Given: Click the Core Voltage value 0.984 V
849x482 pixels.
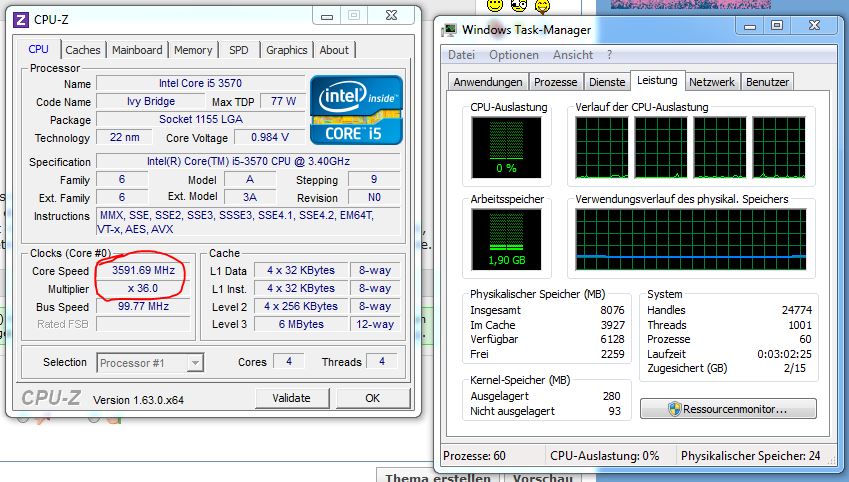Looking at the screenshot, I should tap(270, 138).
